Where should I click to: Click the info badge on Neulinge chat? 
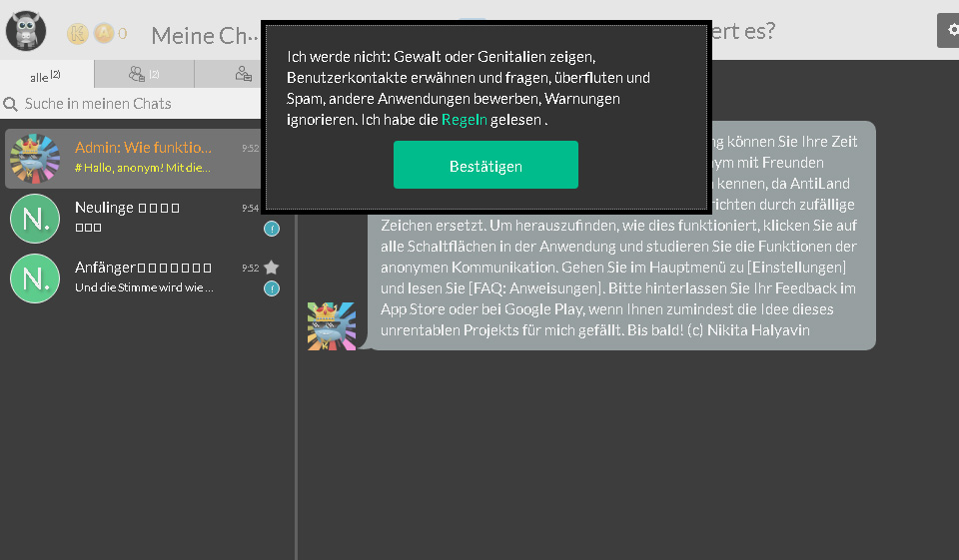pyautogui.click(x=272, y=229)
